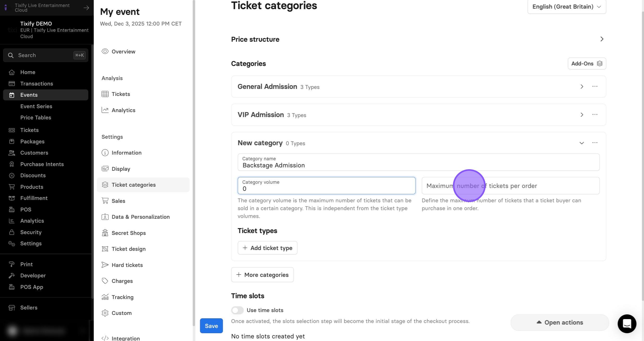
Task: Click the Add-Ons layers icon button
Action: click(587, 64)
